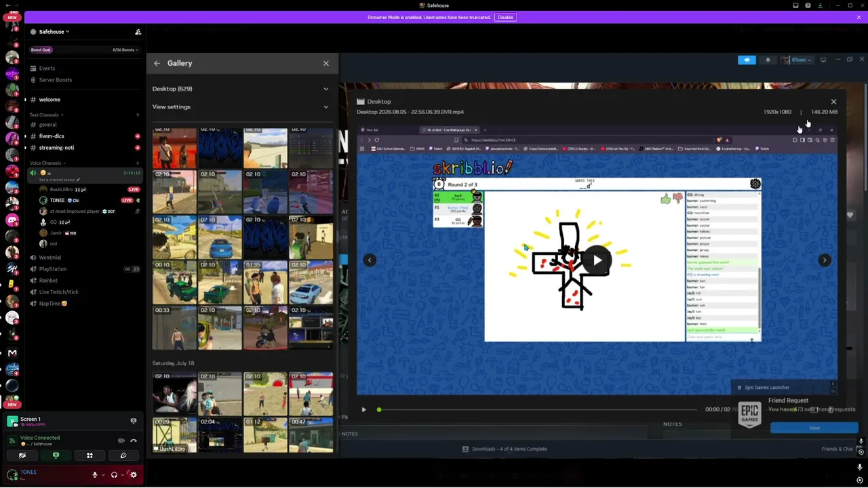Click View on the Friend Request notification
Viewport: 868px width, 488px height.
click(x=814, y=428)
